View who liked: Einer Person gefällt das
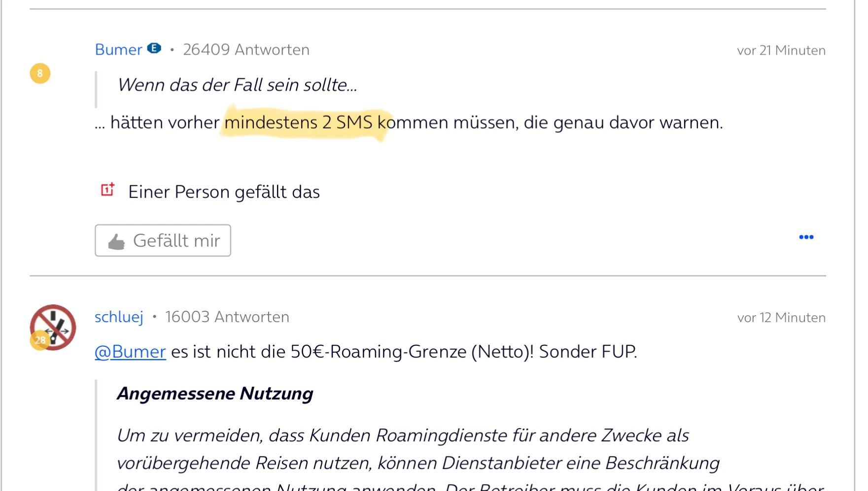This screenshot has width=868, height=491. [x=224, y=192]
